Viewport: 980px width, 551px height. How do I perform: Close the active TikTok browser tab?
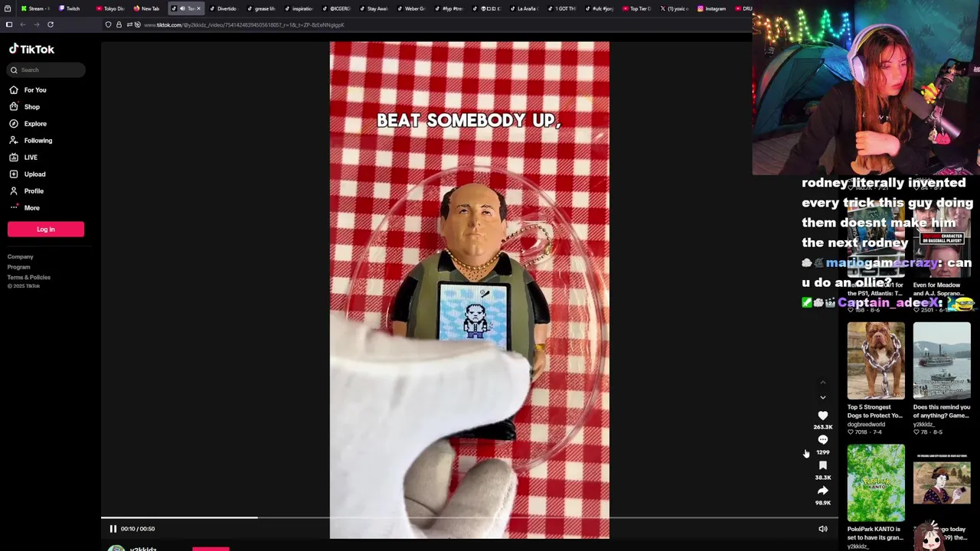click(198, 8)
